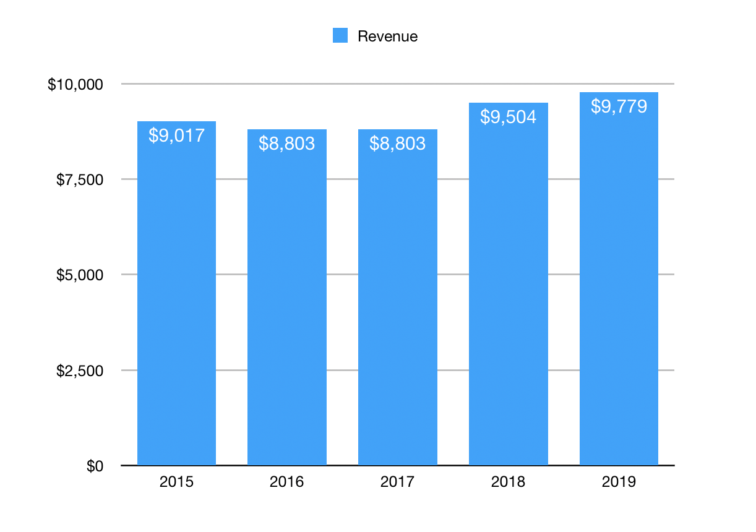Click the 2018 axis label
The image size is (756, 532).
tap(508, 482)
